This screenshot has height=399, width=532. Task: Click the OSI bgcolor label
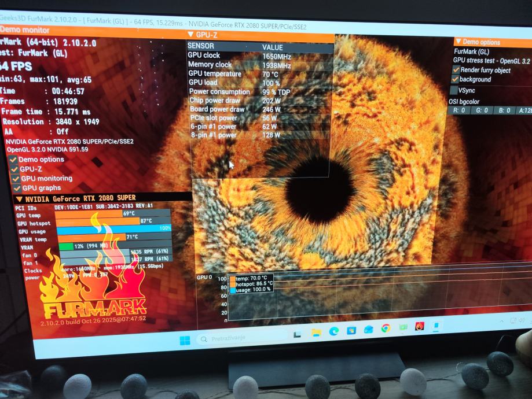[x=464, y=101]
